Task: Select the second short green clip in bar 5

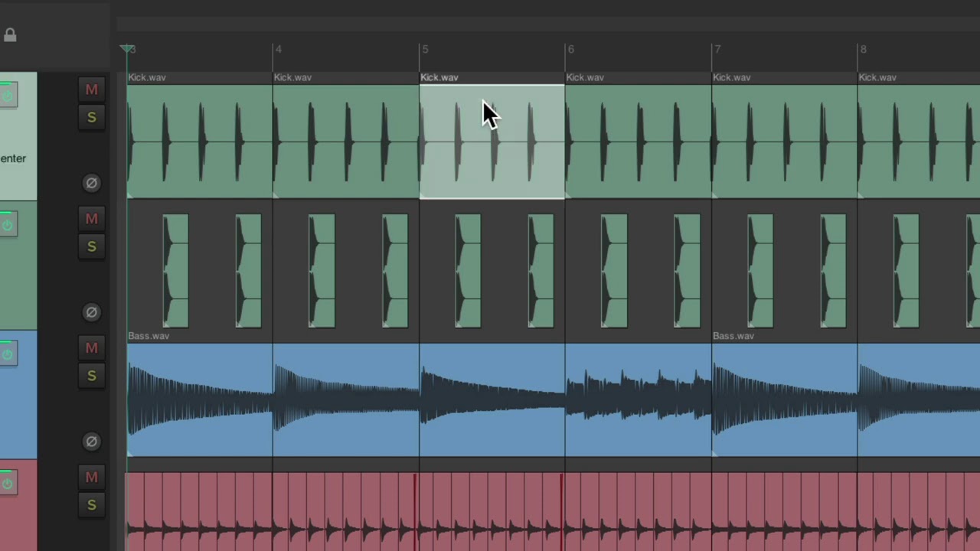Action: (x=541, y=271)
